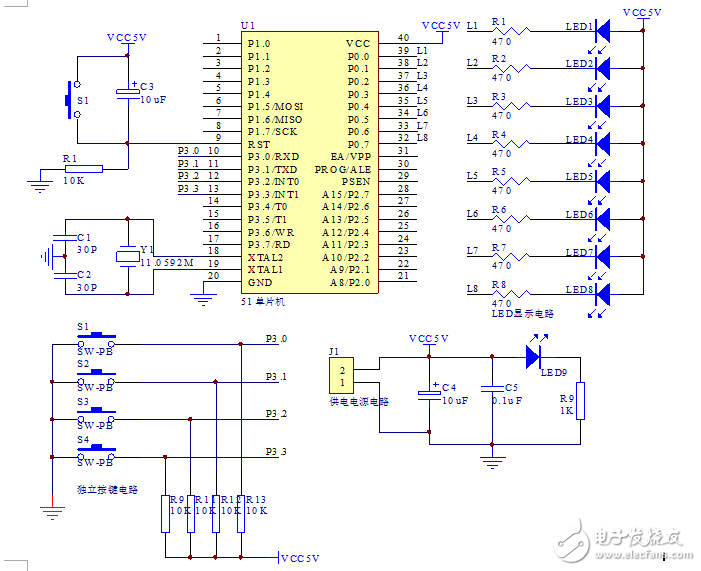Click the "LED显示电路" caption text
The height and width of the screenshot is (571, 701).
coord(522,313)
